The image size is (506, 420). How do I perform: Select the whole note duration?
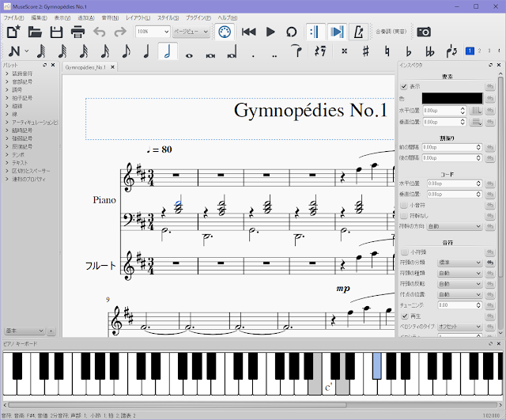coord(189,55)
